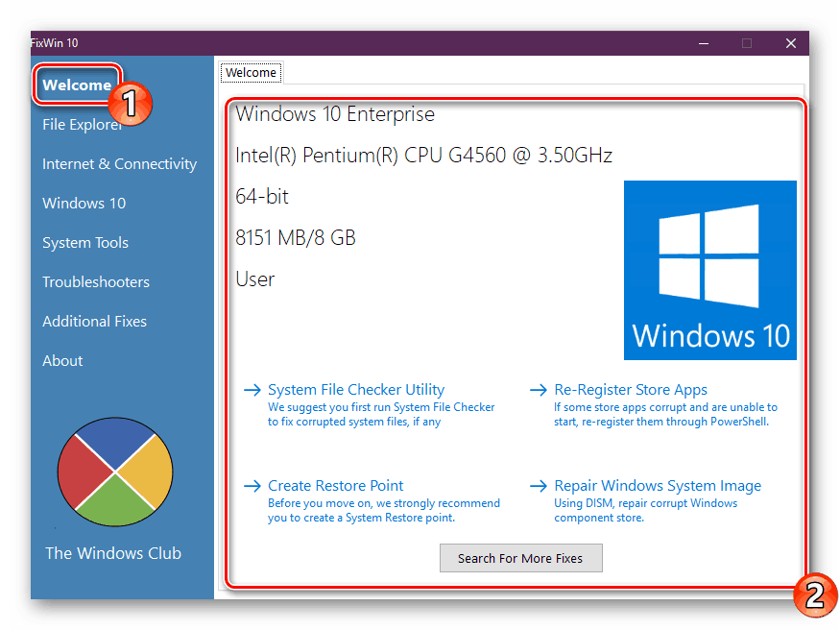This screenshot has height=630, width=840.
Task: Go to Internet & Connectivity fixes
Action: [x=119, y=164]
